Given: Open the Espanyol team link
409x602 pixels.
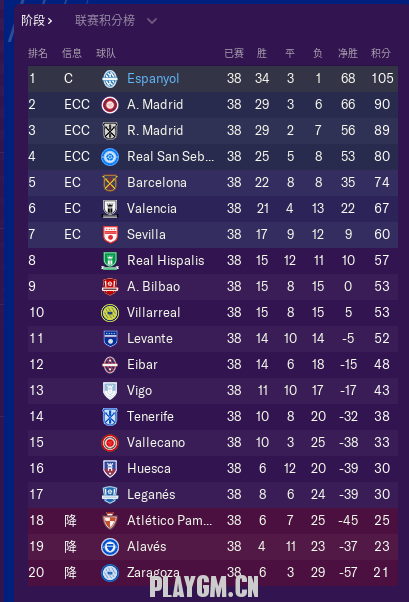Looking at the screenshot, I should point(153,79).
